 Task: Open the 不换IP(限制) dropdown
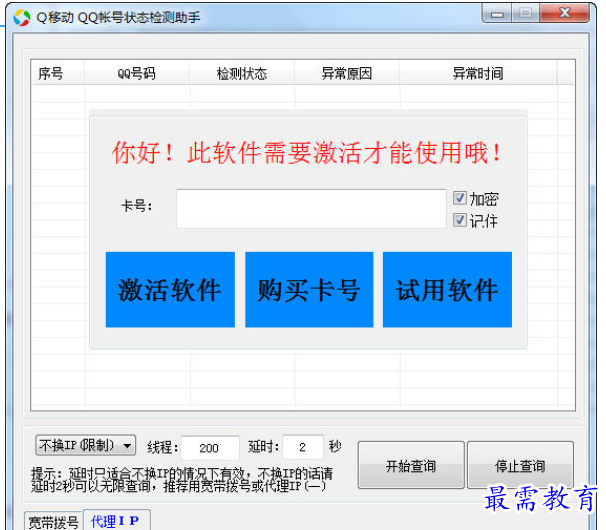coord(85,446)
